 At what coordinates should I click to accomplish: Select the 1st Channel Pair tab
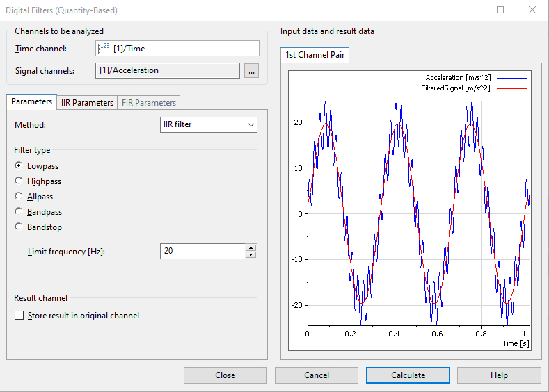[315, 55]
